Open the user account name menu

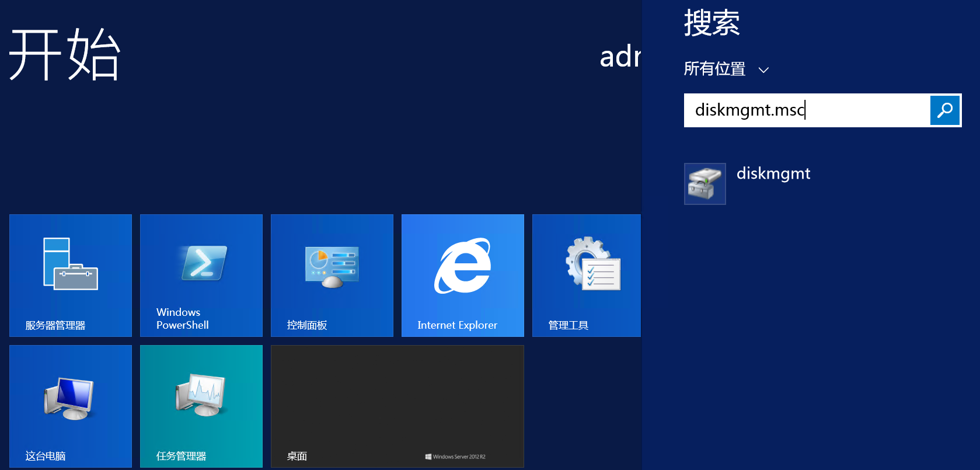620,57
